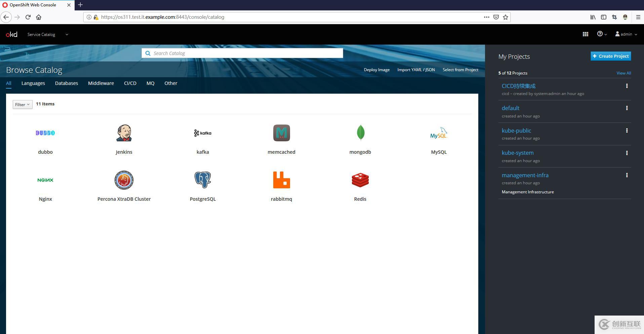Open the catalog applications grid launcher
Viewport: 644px width, 334px height.
[586, 34]
